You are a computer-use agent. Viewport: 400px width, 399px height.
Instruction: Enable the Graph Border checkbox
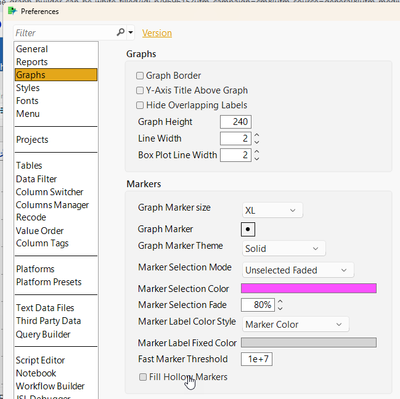[x=140, y=76]
